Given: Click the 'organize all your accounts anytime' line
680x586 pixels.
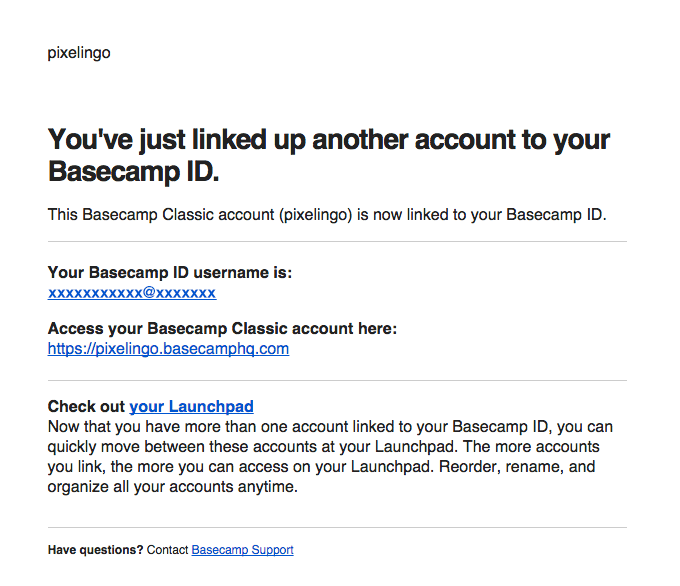Looking at the screenshot, I should [173, 488].
